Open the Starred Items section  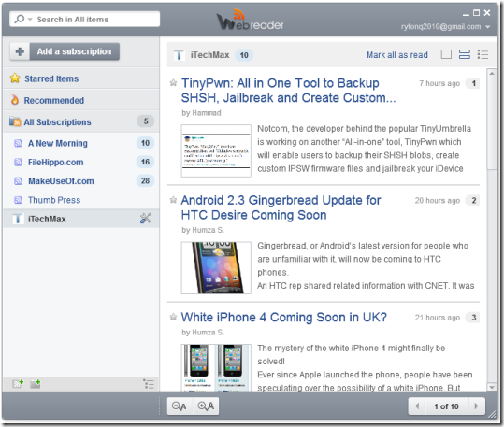coord(51,78)
